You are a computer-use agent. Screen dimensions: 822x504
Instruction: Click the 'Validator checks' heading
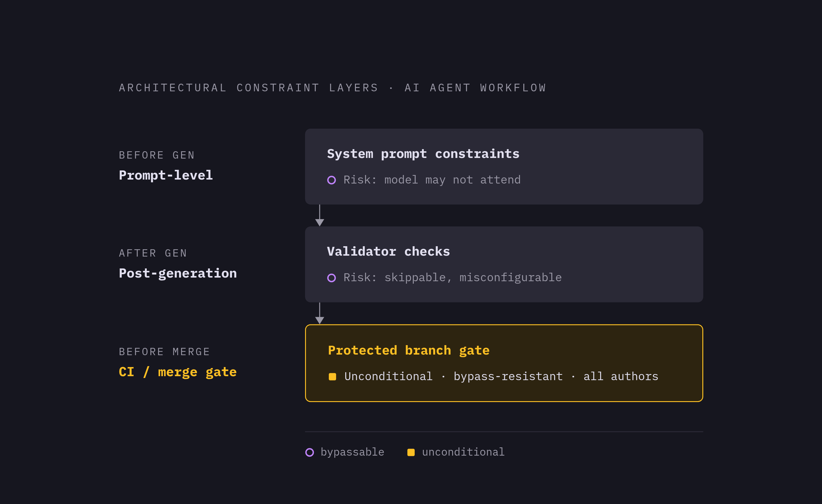[x=388, y=251]
